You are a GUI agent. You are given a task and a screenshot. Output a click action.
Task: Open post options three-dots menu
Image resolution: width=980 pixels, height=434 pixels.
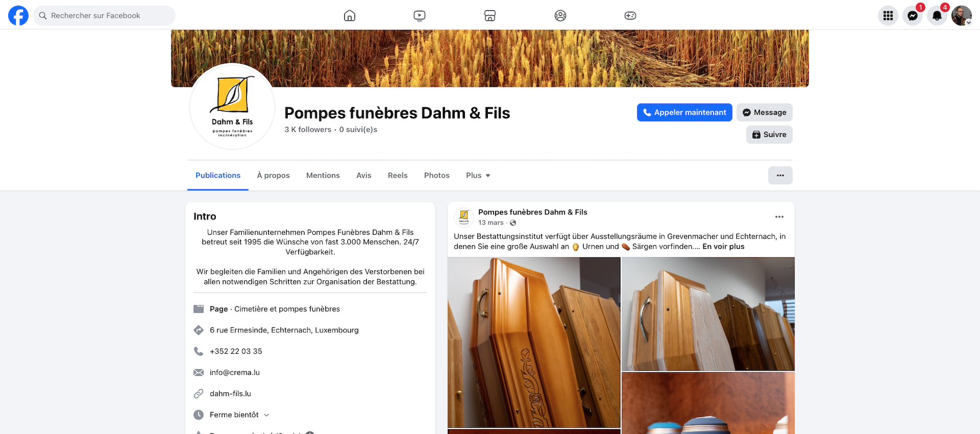[x=779, y=217]
